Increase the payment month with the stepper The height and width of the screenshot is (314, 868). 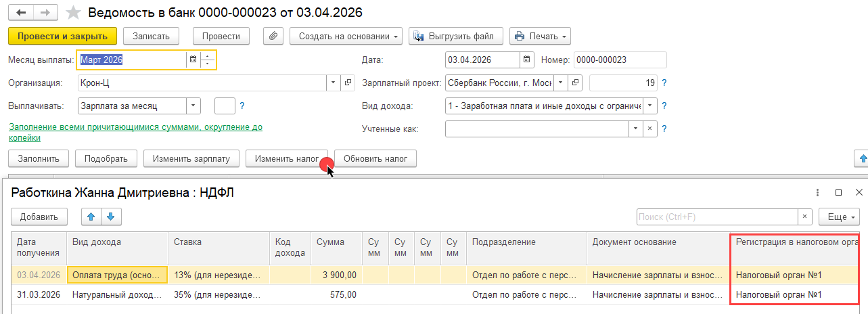click(x=208, y=55)
